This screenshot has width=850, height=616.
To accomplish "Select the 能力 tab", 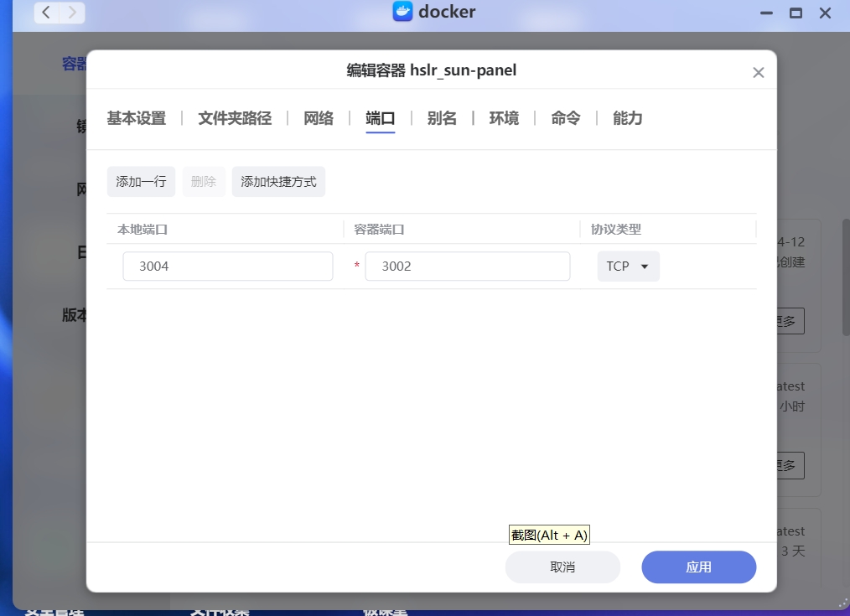I will pyautogui.click(x=628, y=118).
